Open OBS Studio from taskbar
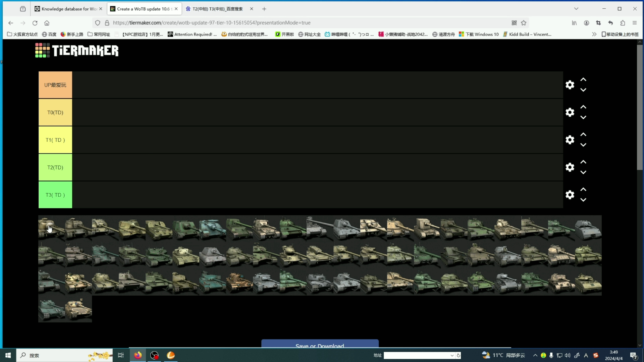644x362 pixels. (154, 355)
